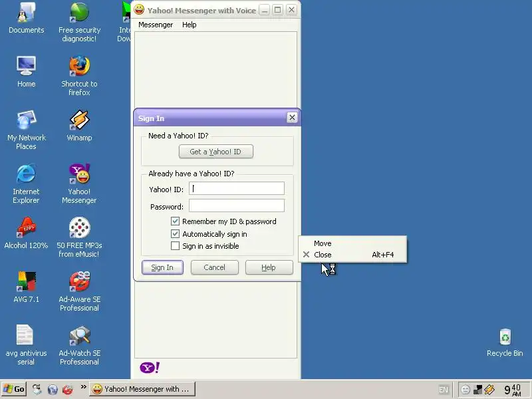The image size is (532, 399).
Task: Launch AVG 7.1 desktop icon
Action: (x=26, y=287)
